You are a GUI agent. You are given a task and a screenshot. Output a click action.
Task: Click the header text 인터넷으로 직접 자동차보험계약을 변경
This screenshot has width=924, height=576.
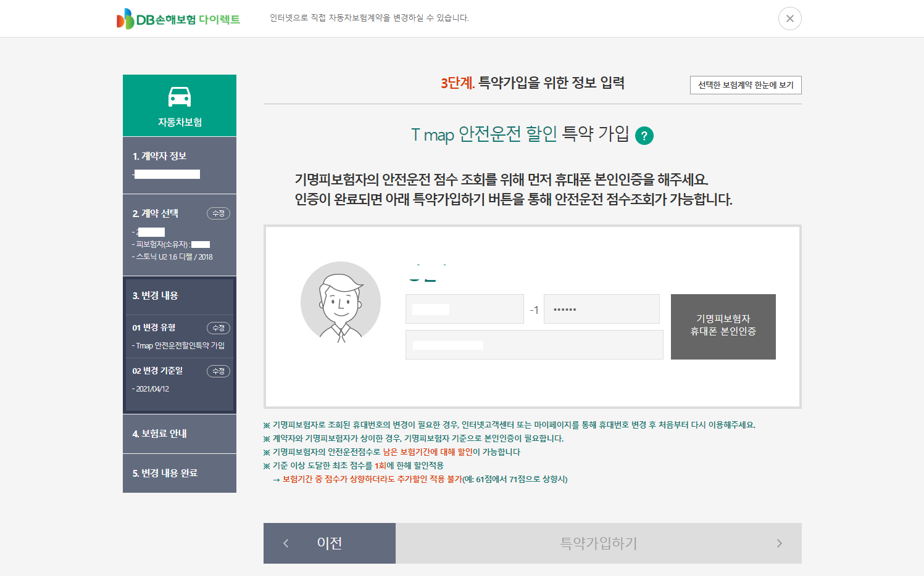click(x=369, y=18)
